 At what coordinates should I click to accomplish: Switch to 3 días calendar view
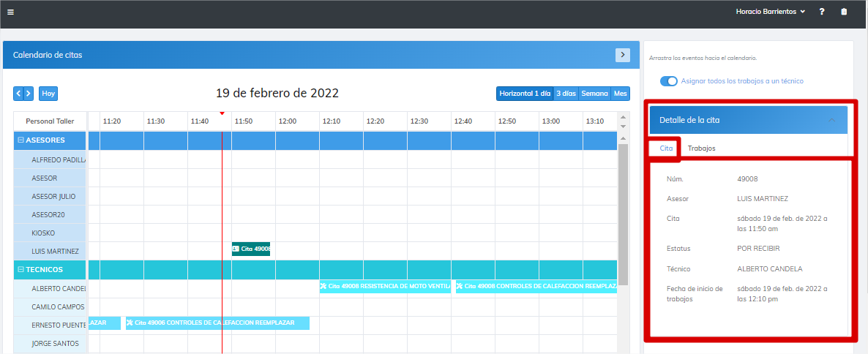565,94
